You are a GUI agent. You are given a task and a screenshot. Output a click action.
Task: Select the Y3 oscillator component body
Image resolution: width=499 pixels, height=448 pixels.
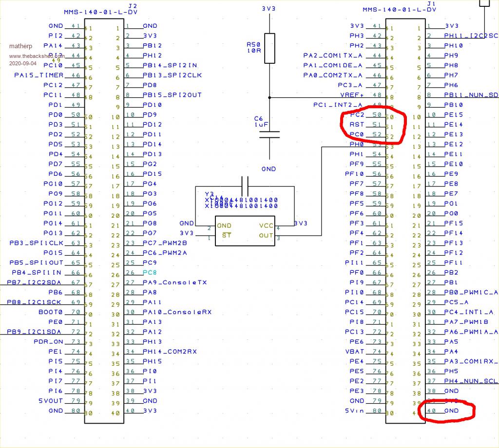245,231
